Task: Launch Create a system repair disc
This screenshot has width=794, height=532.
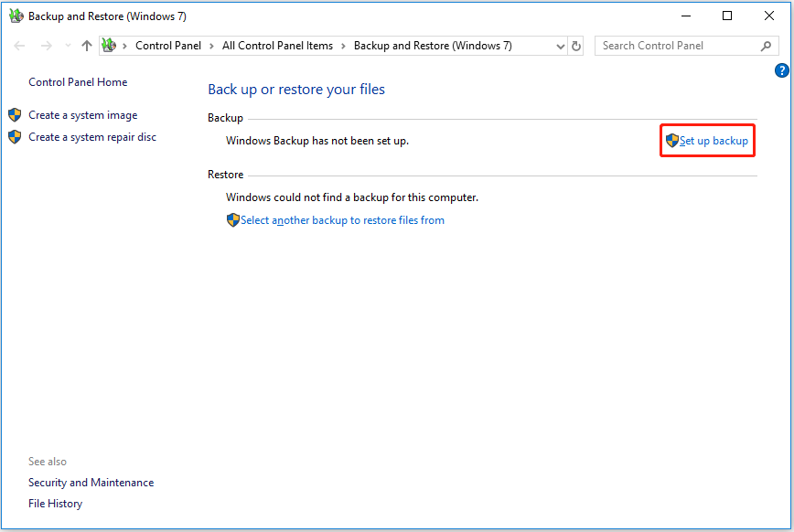Action: (x=91, y=137)
